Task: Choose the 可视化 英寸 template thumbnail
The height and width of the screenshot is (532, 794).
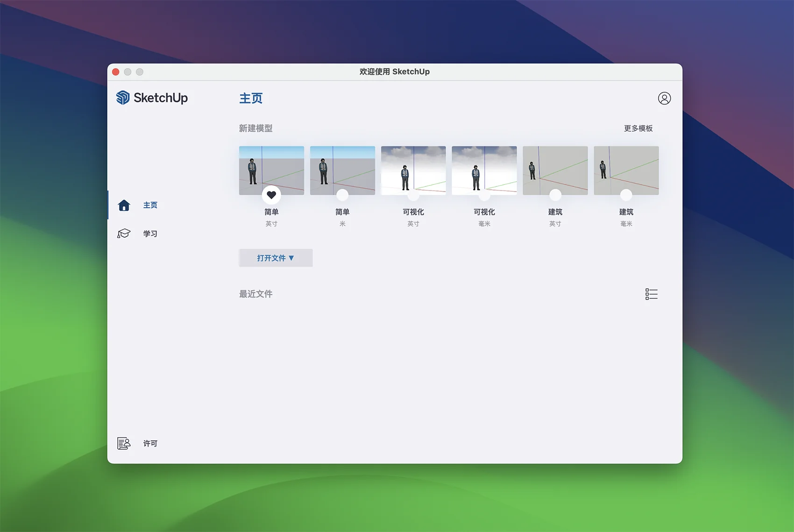Action: pyautogui.click(x=413, y=170)
